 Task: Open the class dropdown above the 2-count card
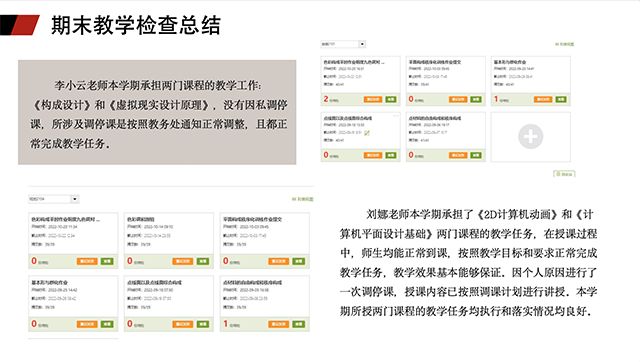click(343, 44)
